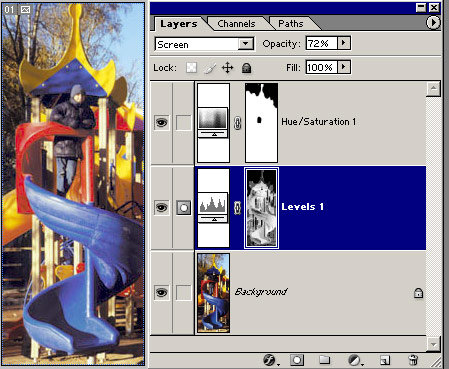Image resolution: width=449 pixels, height=369 pixels.
Task: Hide the Hue/Saturation 1 layer
Action: [x=162, y=123]
